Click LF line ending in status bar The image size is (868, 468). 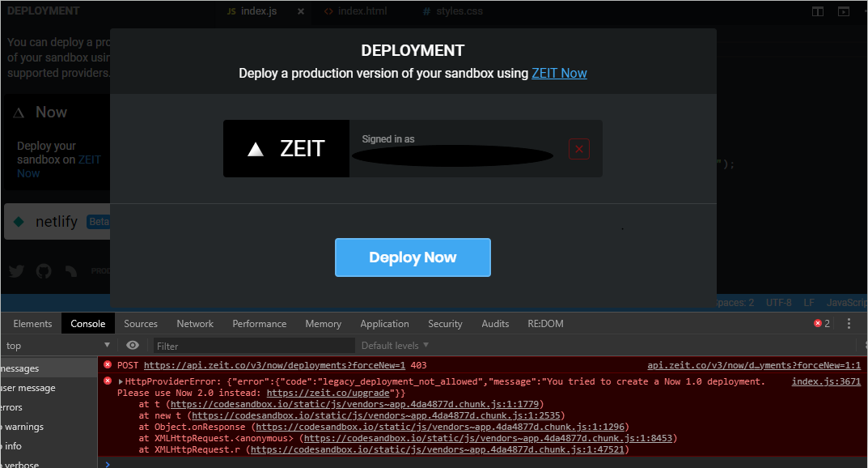809,303
